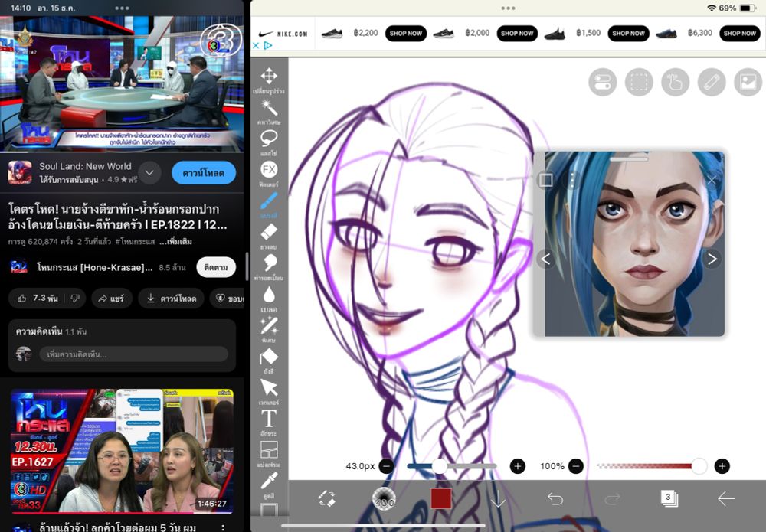Tap the back arrow in bottom bar
The width and height of the screenshot is (766, 532).
click(x=726, y=499)
